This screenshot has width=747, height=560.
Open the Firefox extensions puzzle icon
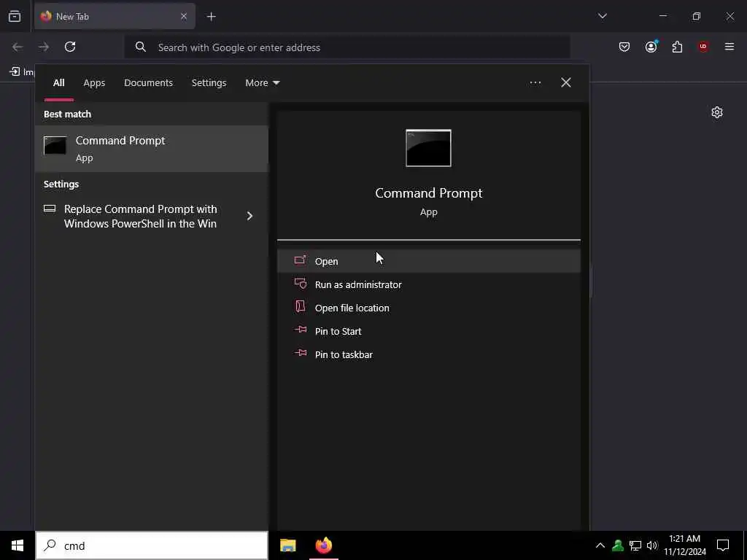click(677, 47)
